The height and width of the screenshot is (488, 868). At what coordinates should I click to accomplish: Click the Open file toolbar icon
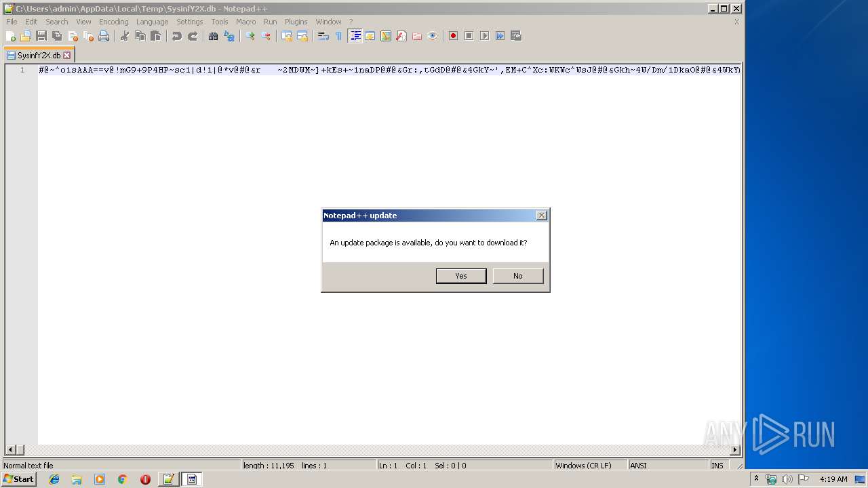coord(26,36)
